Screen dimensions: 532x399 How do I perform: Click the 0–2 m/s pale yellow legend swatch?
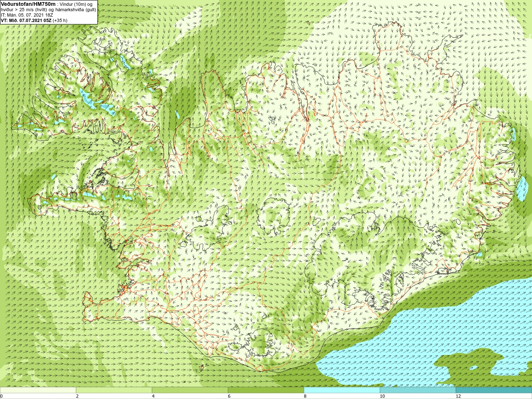coord(38,390)
